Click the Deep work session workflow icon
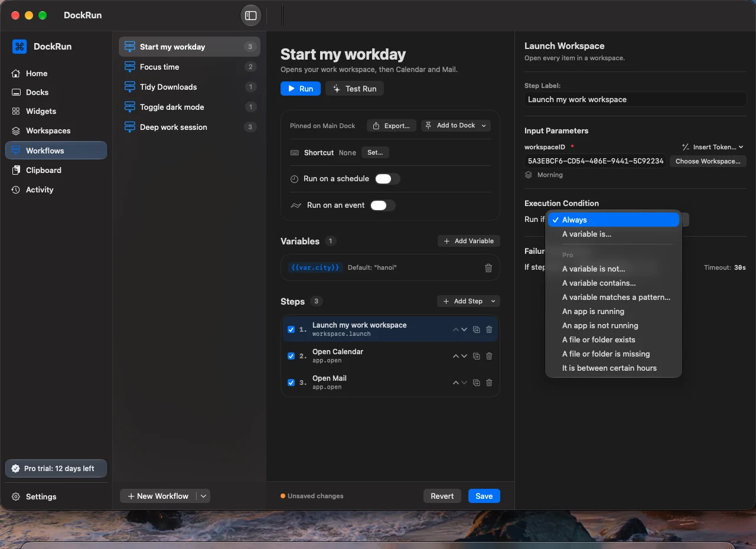Screen dimensions: 756x549 click(129, 127)
